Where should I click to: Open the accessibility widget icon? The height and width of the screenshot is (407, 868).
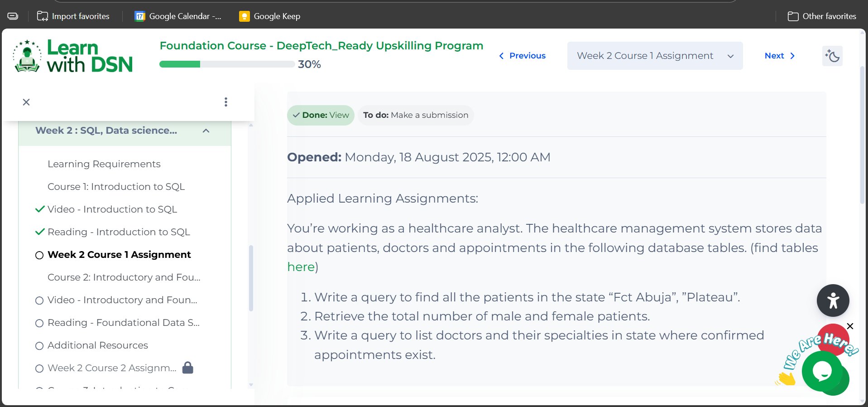pos(833,300)
